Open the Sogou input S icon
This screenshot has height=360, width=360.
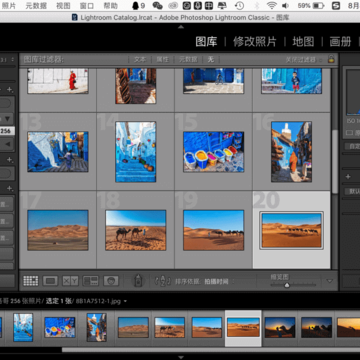(336, 5)
